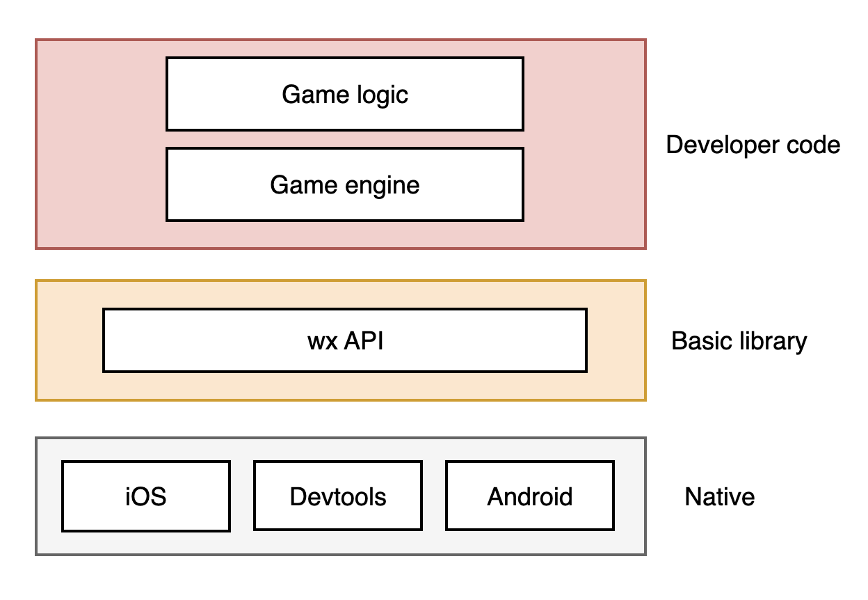Click pink area left of Game logic box
The image size is (868, 600).
click(x=101, y=94)
